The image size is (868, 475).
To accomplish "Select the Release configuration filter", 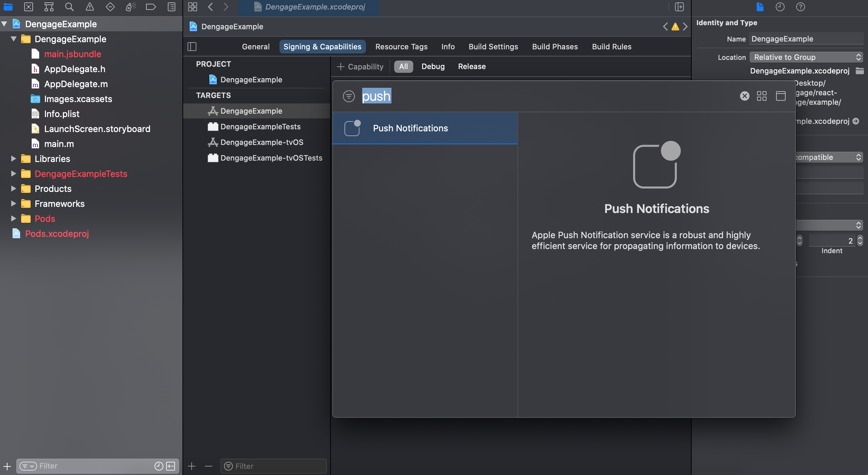I will coord(472,66).
